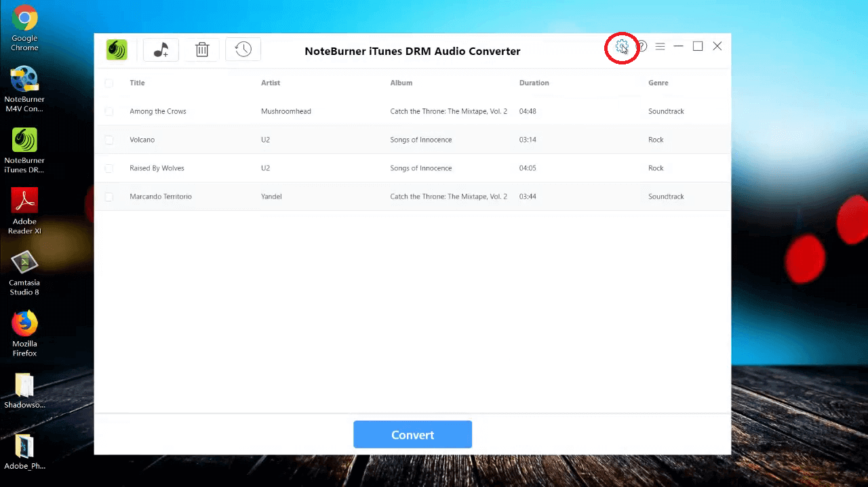Click the Artist column header
This screenshot has width=868, height=487.
tap(271, 83)
